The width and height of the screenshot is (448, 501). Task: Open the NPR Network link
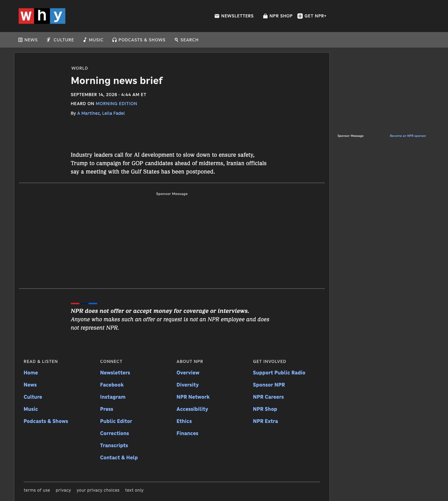coord(193,397)
